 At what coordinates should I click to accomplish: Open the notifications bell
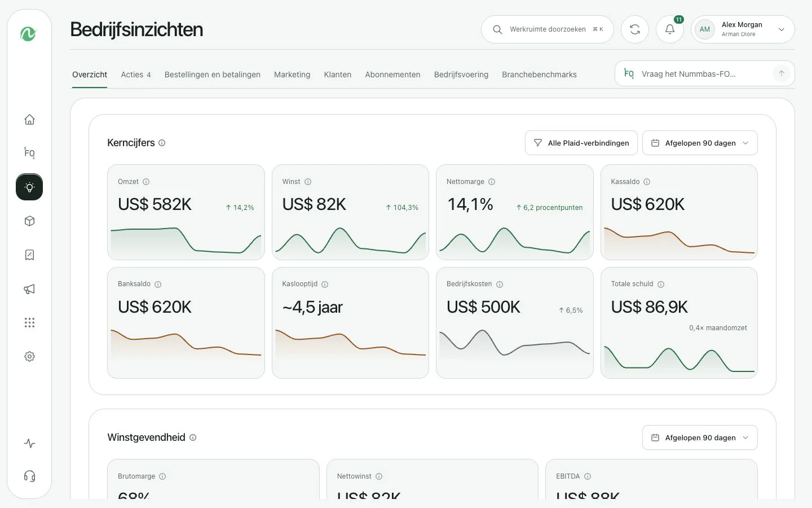[x=670, y=29]
